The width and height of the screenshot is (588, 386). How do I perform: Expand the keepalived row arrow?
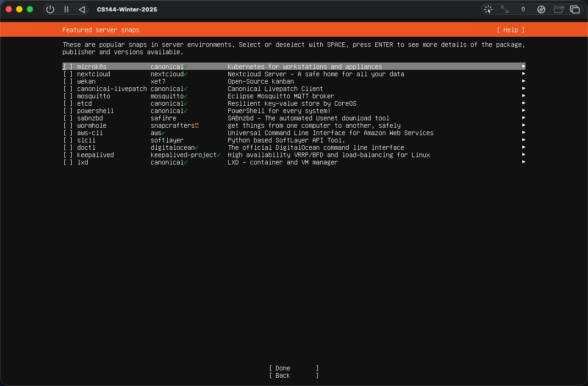point(524,155)
